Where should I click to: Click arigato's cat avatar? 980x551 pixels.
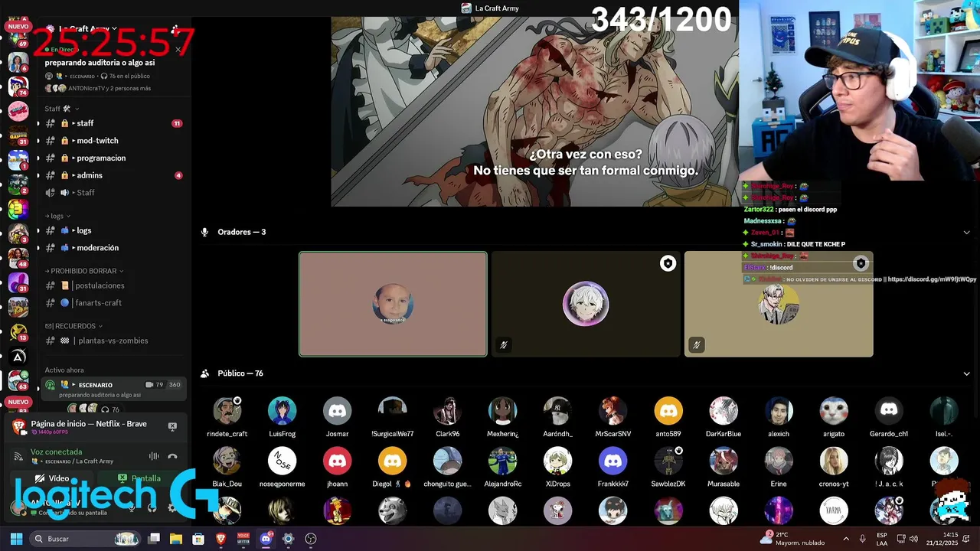click(x=834, y=411)
